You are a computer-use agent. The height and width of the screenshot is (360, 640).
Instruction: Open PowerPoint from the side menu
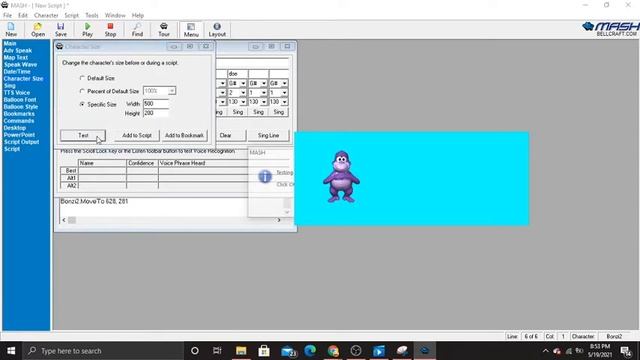tap(19, 135)
